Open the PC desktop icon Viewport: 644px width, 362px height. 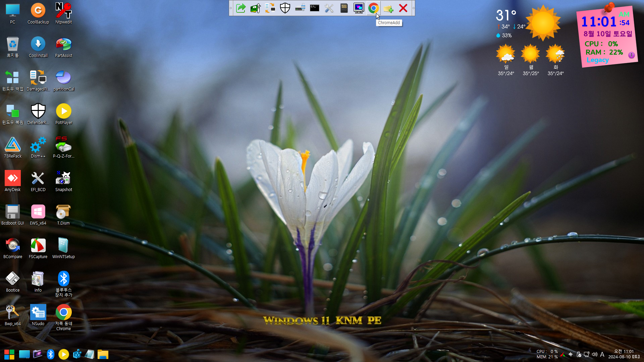13,13
